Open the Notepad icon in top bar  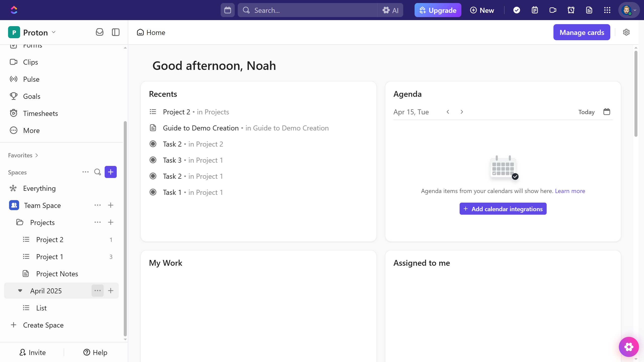coord(535,10)
